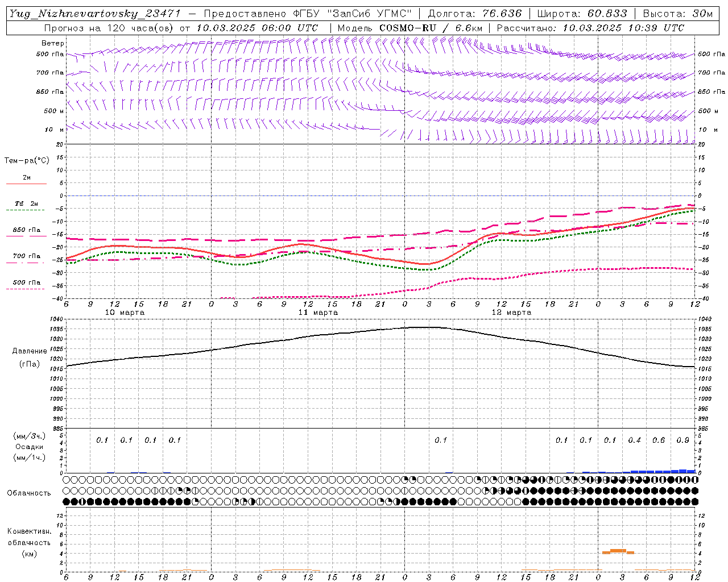
Task: Click the "12 марта" date label
Action: (x=512, y=313)
